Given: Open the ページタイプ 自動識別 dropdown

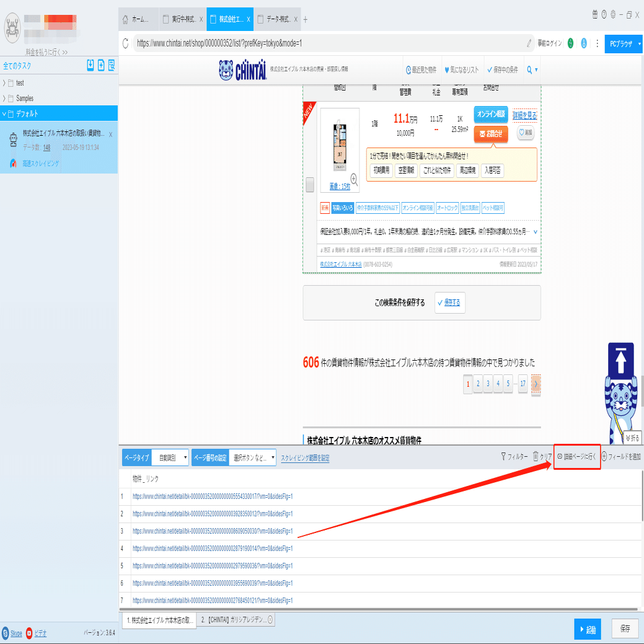Looking at the screenshot, I should (x=170, y=457).
